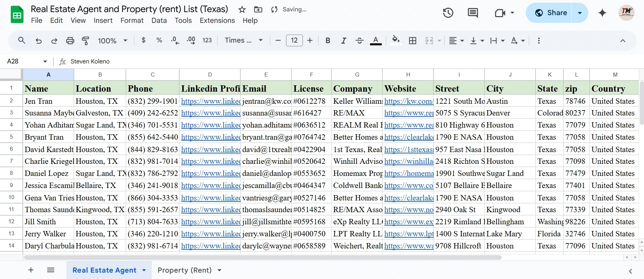Open Jen Tran's kw.com website link
Screen dimensions: 644x279
[x=409, y=101]
